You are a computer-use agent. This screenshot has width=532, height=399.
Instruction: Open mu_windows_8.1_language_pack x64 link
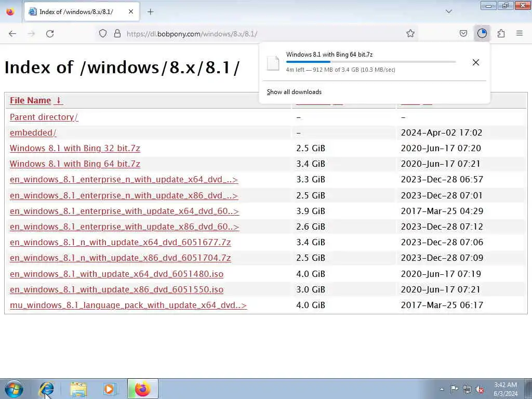128,305
